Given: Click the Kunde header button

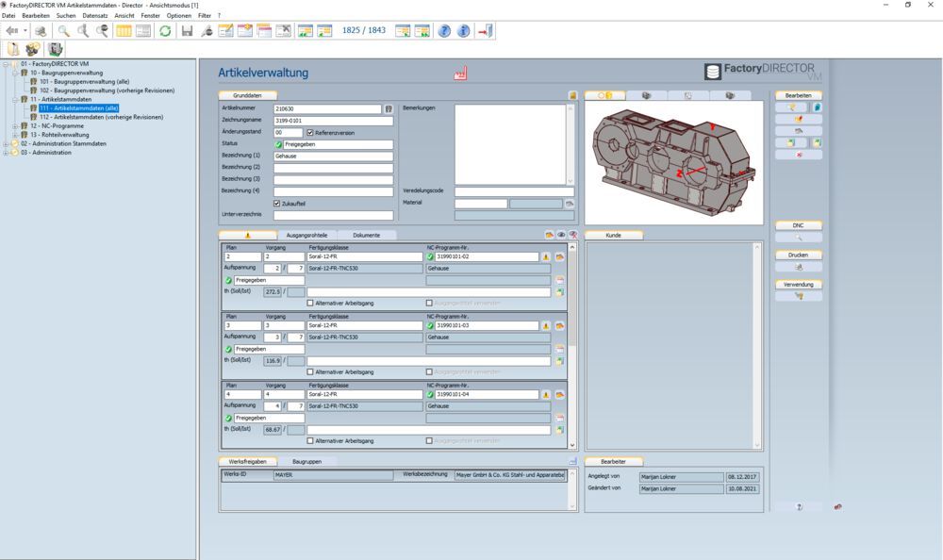Looking at the screenshot, I should tap(614, 235).
